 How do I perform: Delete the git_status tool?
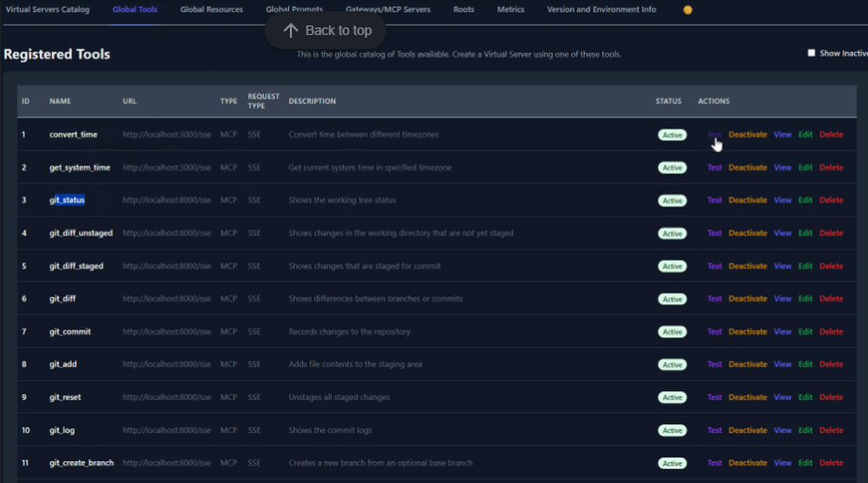coord(831,200)
